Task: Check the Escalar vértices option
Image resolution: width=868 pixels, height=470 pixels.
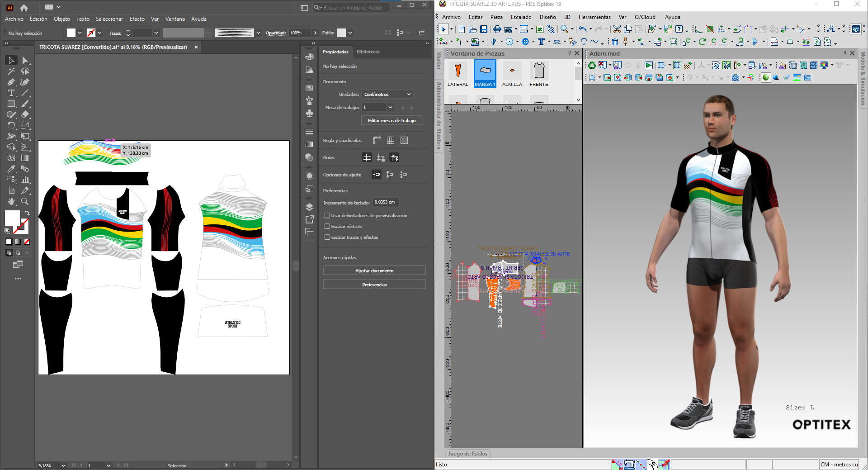Action: point(327,226)
